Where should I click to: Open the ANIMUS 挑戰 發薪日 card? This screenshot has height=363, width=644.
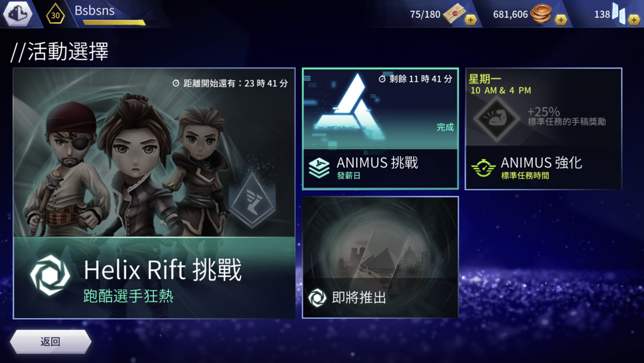click(380, 129)
